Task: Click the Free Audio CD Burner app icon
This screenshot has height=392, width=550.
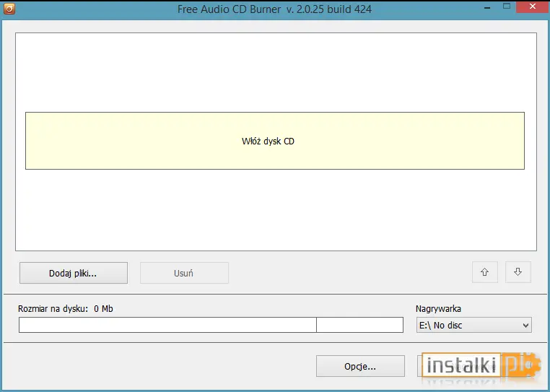Action: coord(9,9)
